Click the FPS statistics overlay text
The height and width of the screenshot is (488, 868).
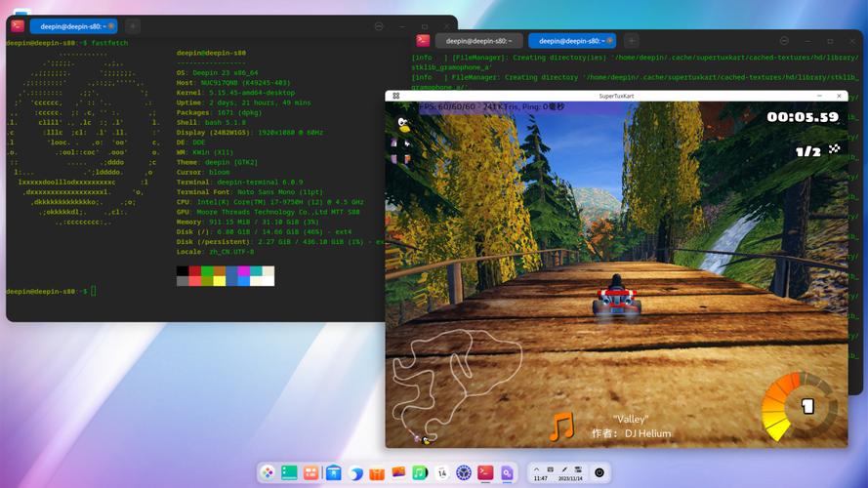point(491,106)
